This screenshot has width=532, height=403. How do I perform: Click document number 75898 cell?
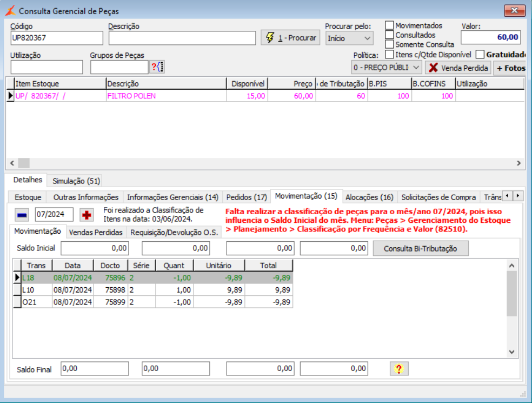[111, 290]
